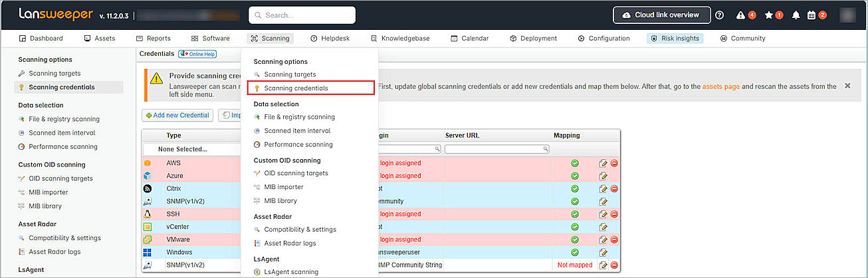Dismiss the scanning credentials notice banner
The height and width of the screenshot is (278, 868).
point(847,86)
